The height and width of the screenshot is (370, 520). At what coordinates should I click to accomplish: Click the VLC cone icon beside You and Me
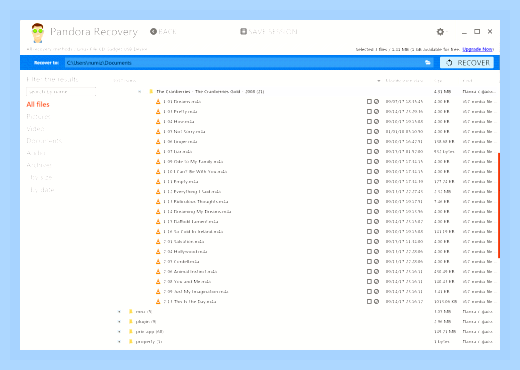pyautogui.click(x=158, y=282)
